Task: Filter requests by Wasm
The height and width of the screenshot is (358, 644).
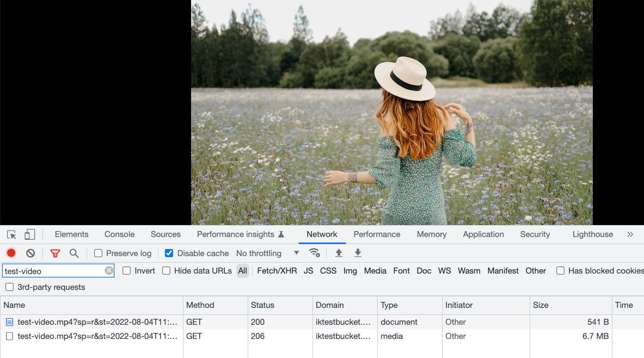Action: [x=469, y=271]
